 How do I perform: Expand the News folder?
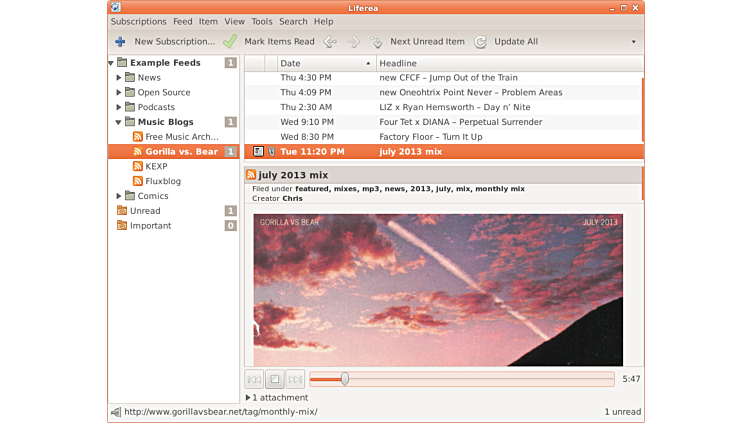click(x=119, y=77)
